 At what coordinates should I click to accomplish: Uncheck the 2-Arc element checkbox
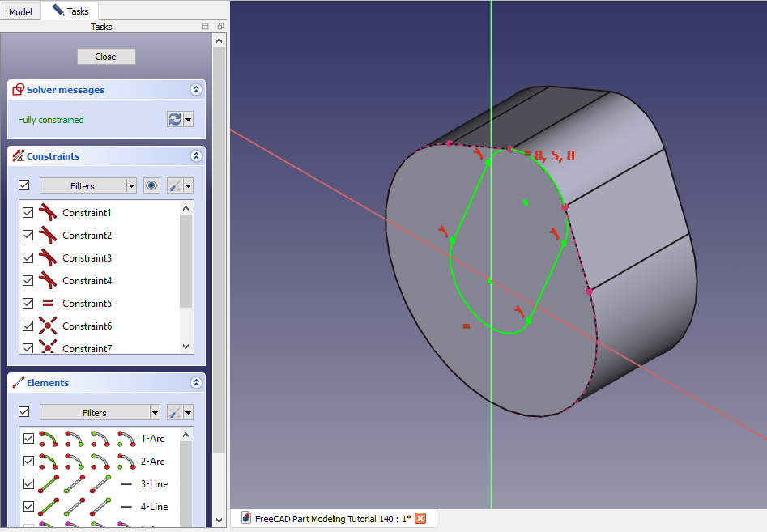28,461
